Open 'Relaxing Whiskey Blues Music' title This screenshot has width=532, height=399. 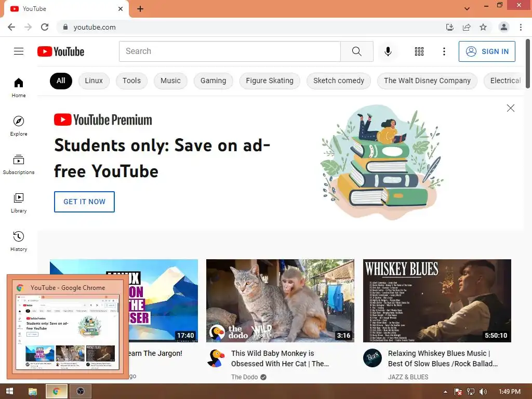pyautogui.click(x=443, y=358)
